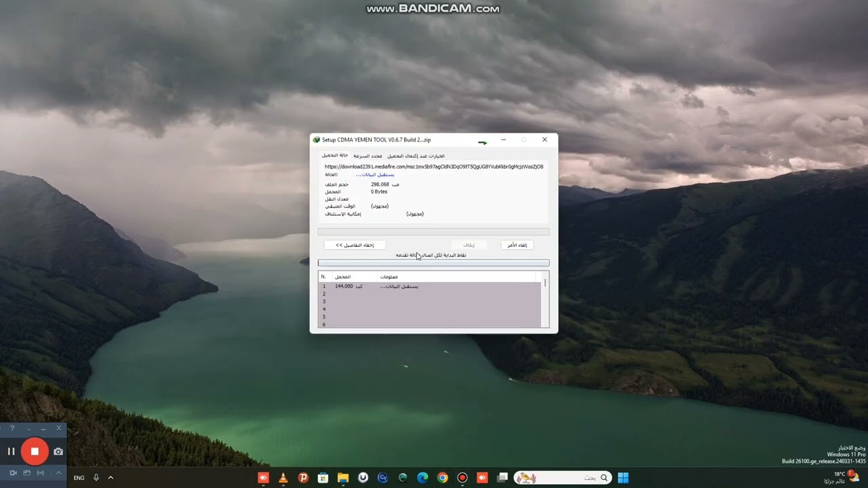
Task: Select the video camera mode icon in Bandicam
Action: point(13,472)
